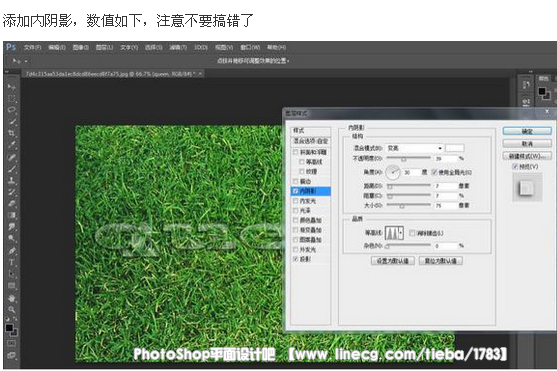Select 混合选项:自定 in styles list

(x=311, y=141)
